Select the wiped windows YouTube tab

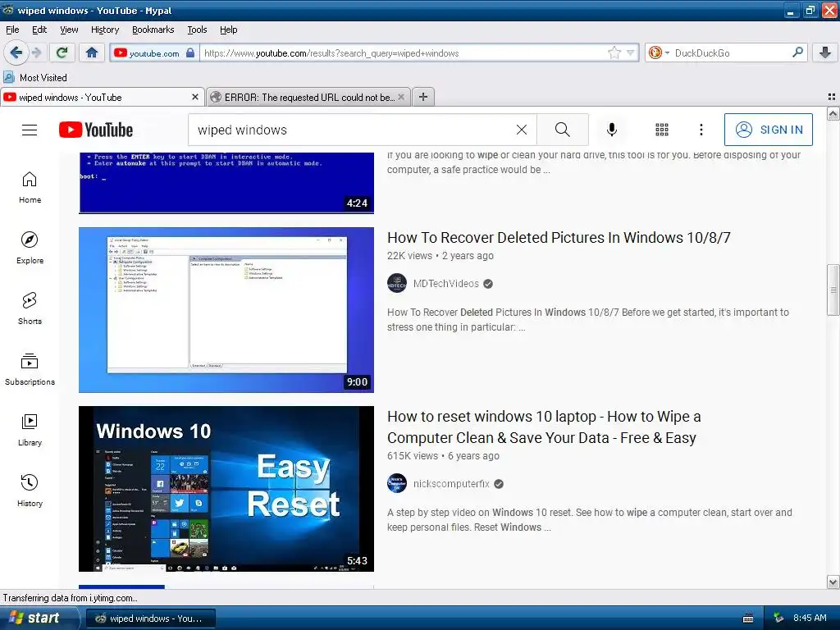[x=102, y=97]
